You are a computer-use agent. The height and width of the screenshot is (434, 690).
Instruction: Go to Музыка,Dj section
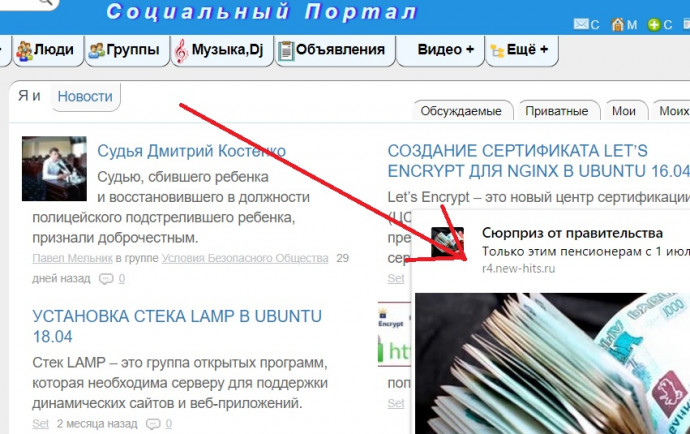222,50
